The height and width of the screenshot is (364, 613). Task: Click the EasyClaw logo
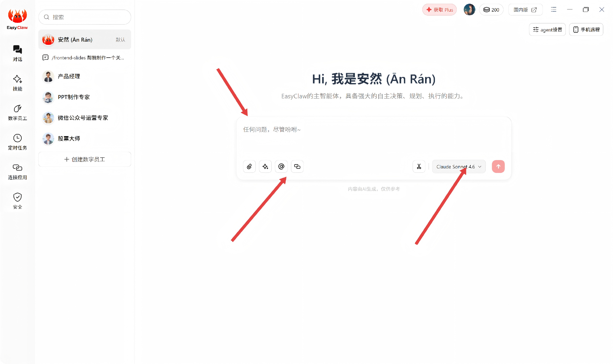(17, 19)
